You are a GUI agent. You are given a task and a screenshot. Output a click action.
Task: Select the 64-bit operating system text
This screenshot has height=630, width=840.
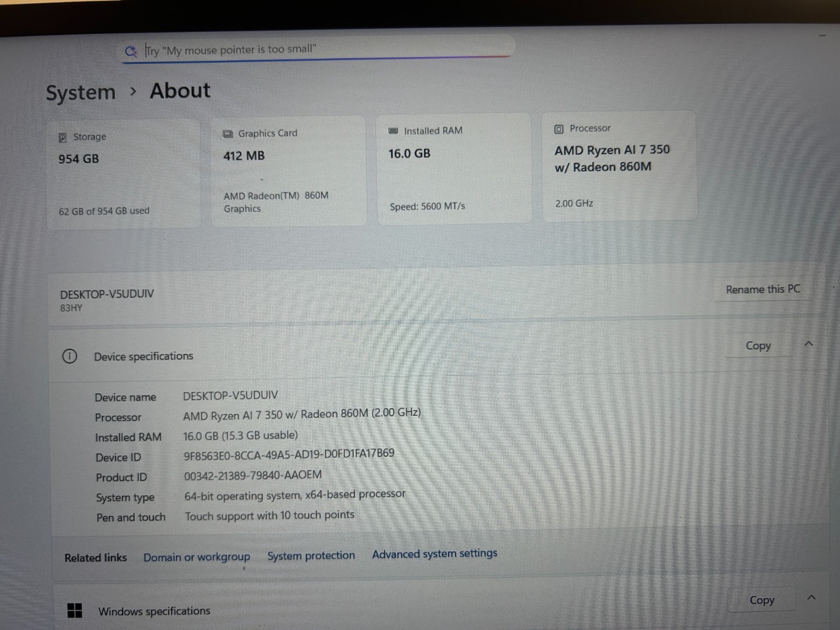295,495
